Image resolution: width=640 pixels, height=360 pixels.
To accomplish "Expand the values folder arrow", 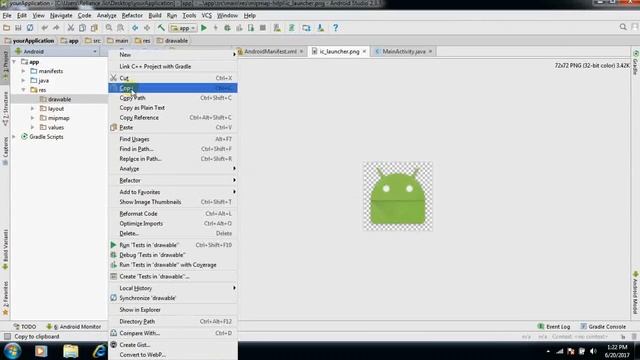I will [33, 127].
